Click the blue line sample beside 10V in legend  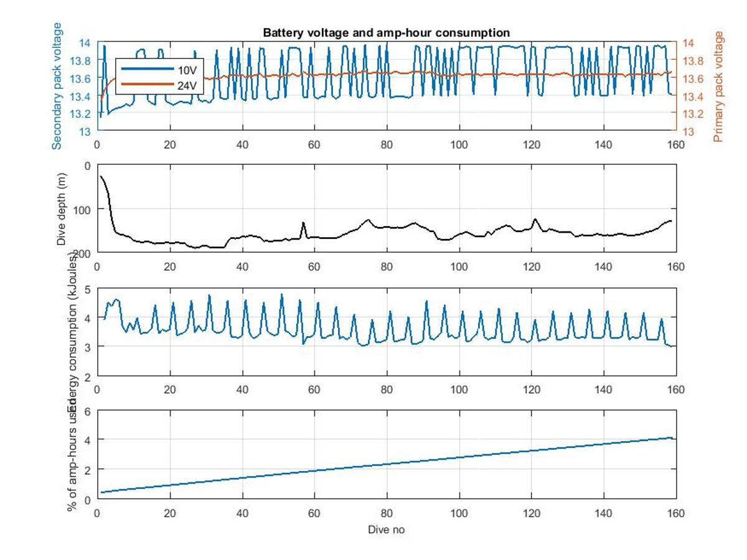[148, 68]
